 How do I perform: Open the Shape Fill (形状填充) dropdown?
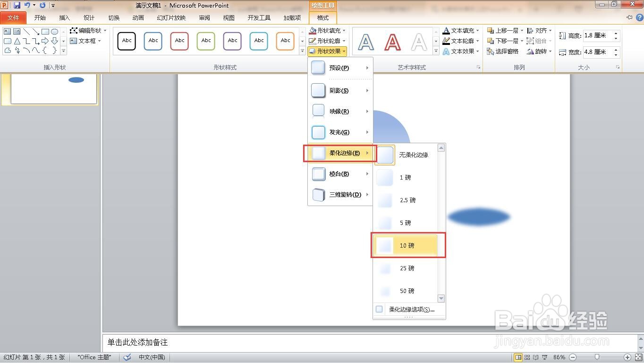click(328, 30)
